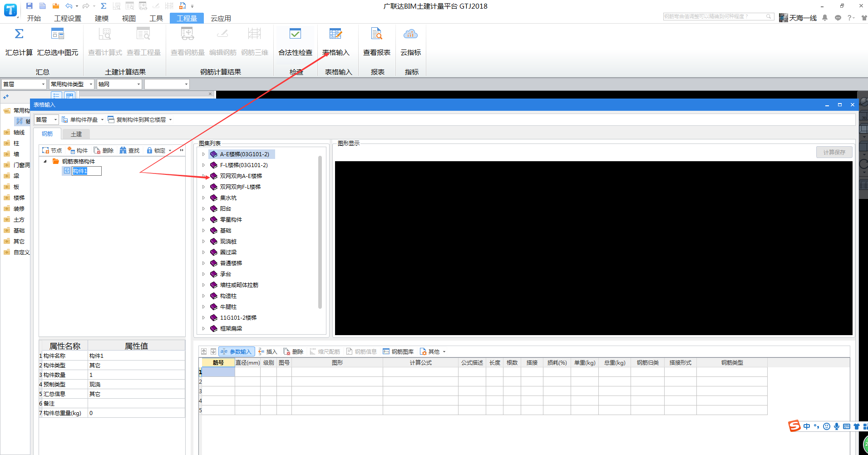The image size is (868, 455).
Task: Open the 常用构件类型 dropdown
Action: 91,84
